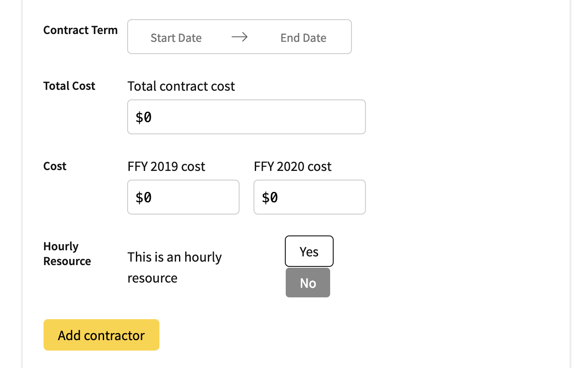Click the Total contract cost input field
Screen dimensions: 588x368
coord(246,116)
